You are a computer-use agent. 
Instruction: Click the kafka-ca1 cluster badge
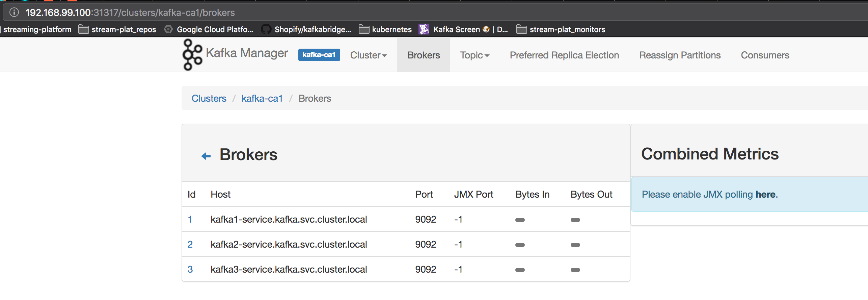coord(319,55)
